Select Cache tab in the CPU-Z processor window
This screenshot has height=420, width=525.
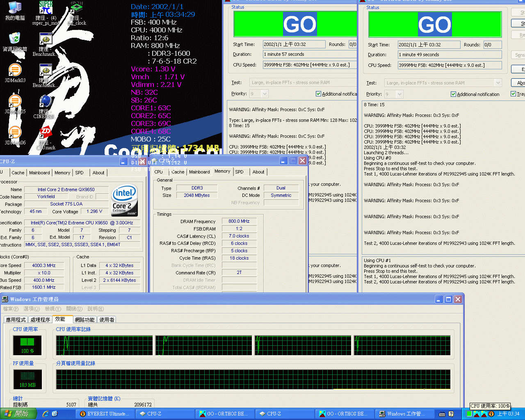click(18, 173)
